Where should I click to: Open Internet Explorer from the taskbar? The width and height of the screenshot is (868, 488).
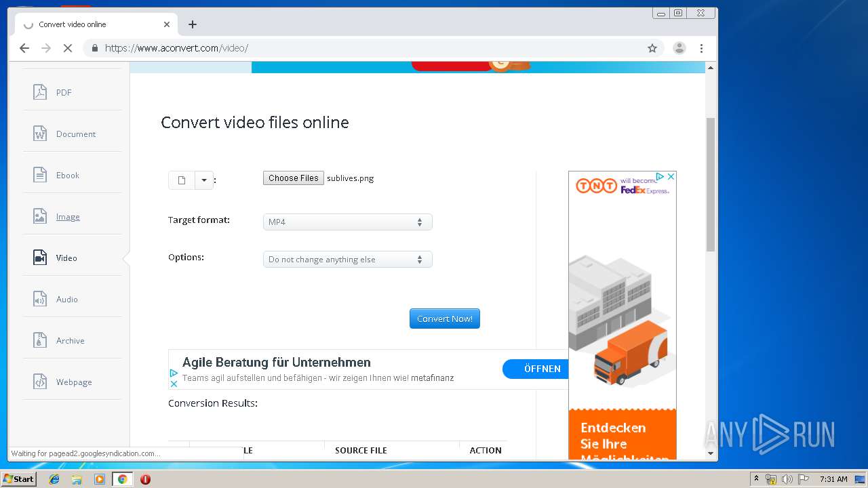[x=54, y=479]
